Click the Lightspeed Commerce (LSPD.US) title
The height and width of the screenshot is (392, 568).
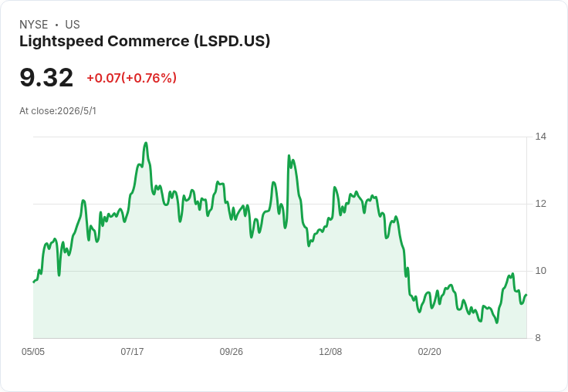pyautogui.click(x=144, y=42)
